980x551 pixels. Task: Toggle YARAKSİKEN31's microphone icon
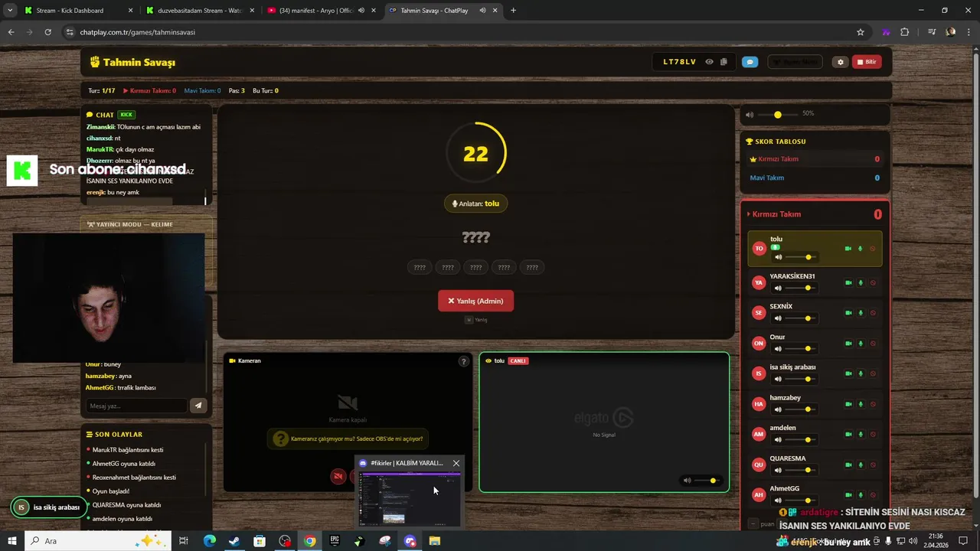tap(861, 282)
